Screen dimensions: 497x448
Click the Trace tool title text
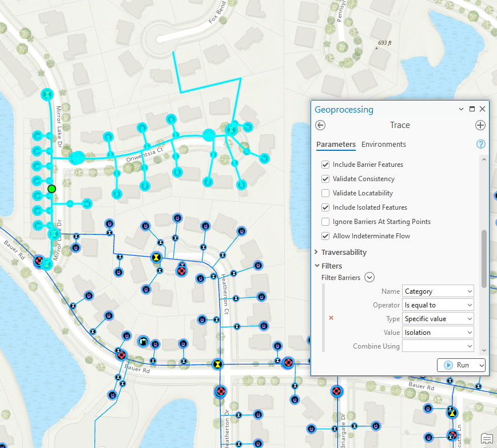400,125
